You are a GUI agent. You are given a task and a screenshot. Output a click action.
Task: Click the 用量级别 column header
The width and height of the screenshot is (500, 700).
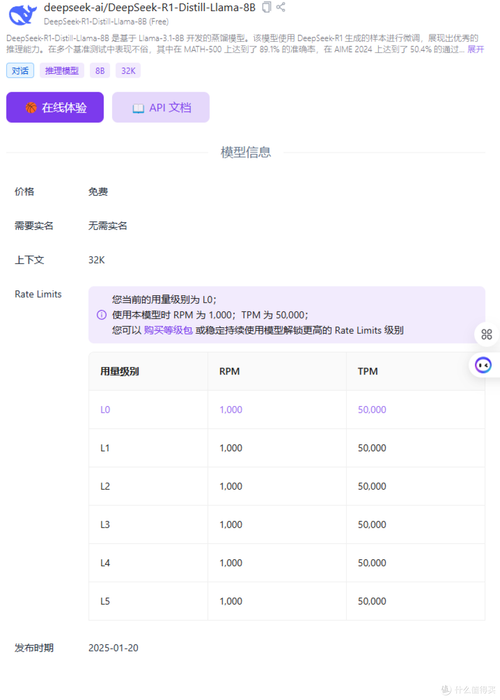120,371
